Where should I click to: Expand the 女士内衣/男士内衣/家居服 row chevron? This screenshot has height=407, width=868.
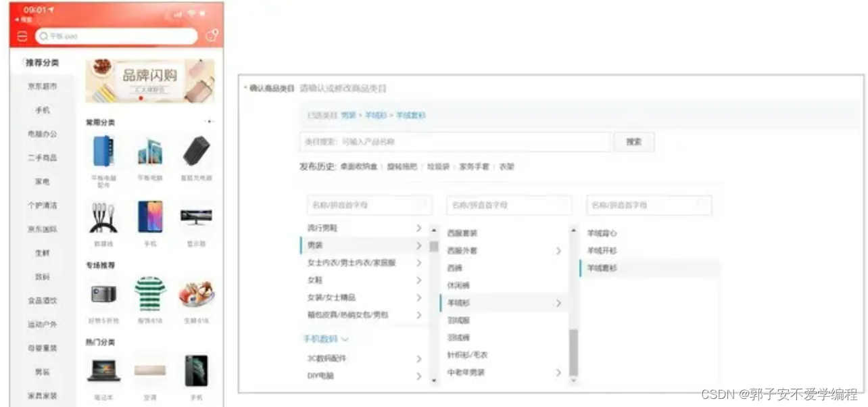[x=419, y=262]
